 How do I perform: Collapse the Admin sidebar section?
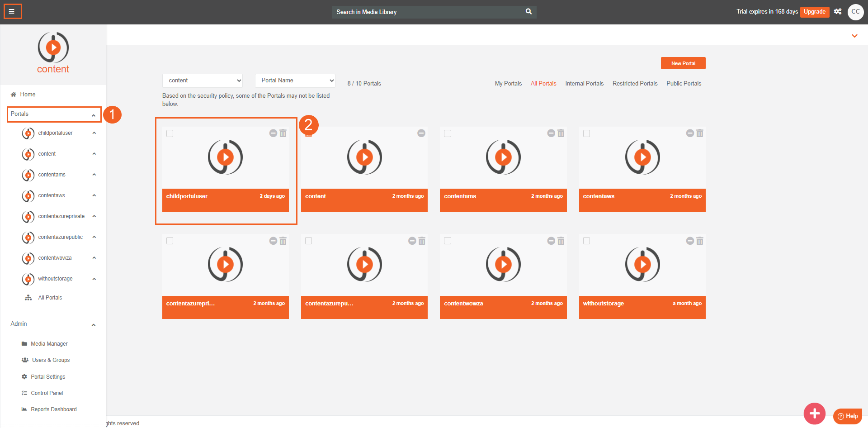click(94, 324)
